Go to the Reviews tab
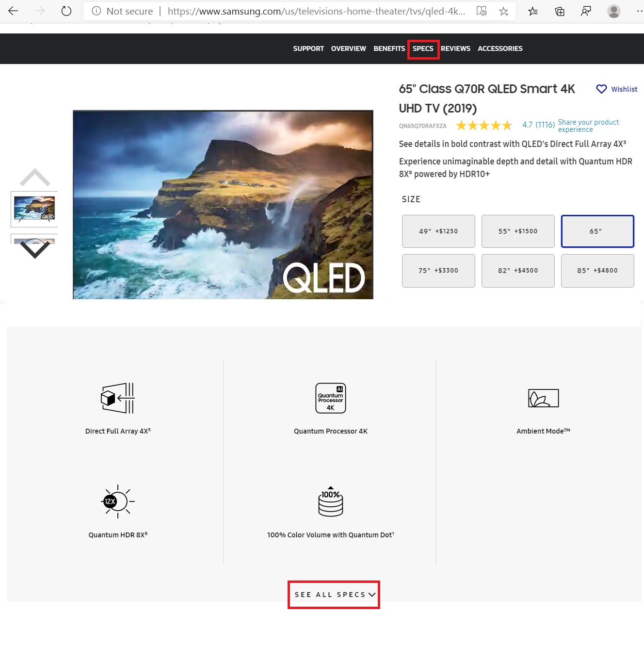644x645 pixels. pos(455,49)
